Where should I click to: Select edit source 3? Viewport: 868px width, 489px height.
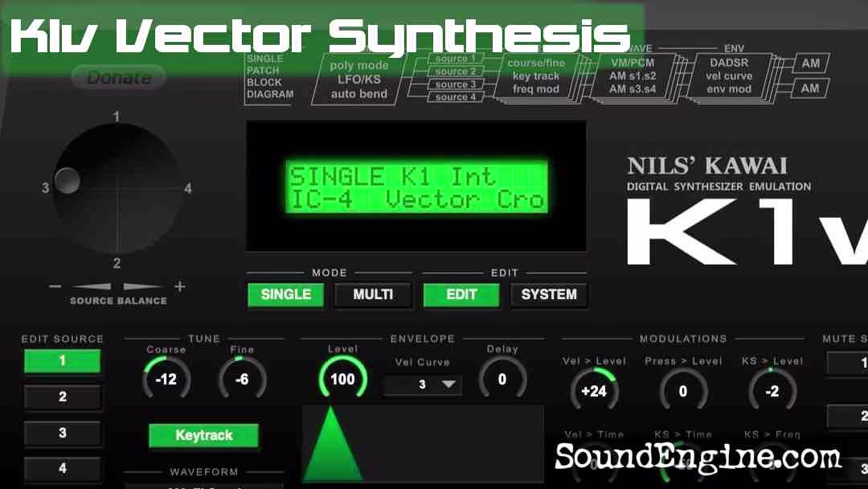[x=63, y=433]
